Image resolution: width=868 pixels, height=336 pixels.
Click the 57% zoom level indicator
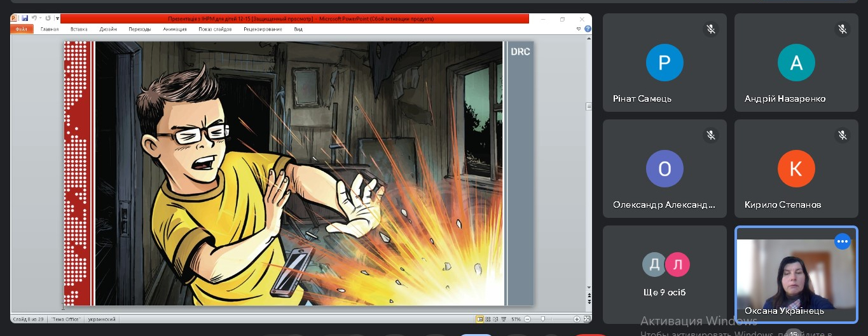pos(516,319)
